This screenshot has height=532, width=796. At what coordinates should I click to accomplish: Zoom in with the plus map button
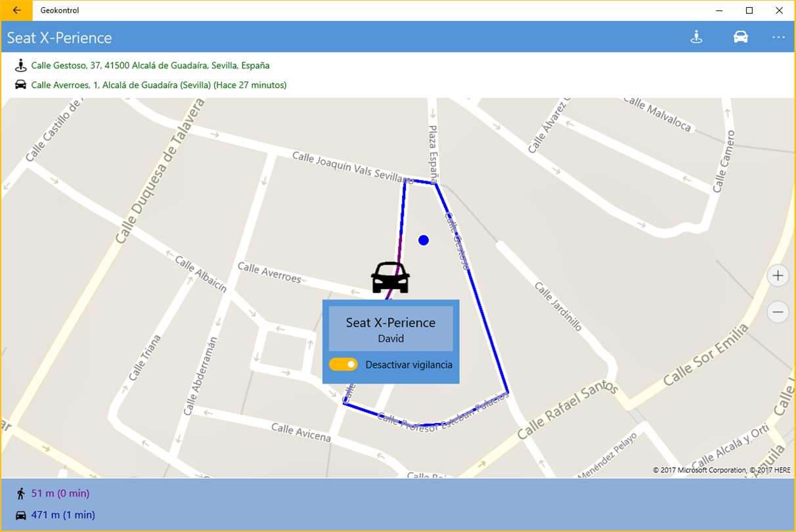click(x=778, y=276)
